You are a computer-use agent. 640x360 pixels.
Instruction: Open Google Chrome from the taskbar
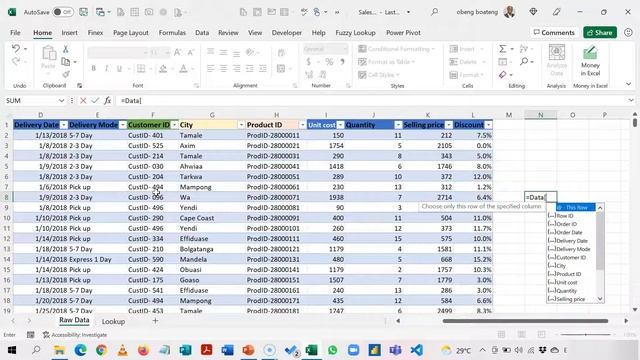click(x=101, y=350)
